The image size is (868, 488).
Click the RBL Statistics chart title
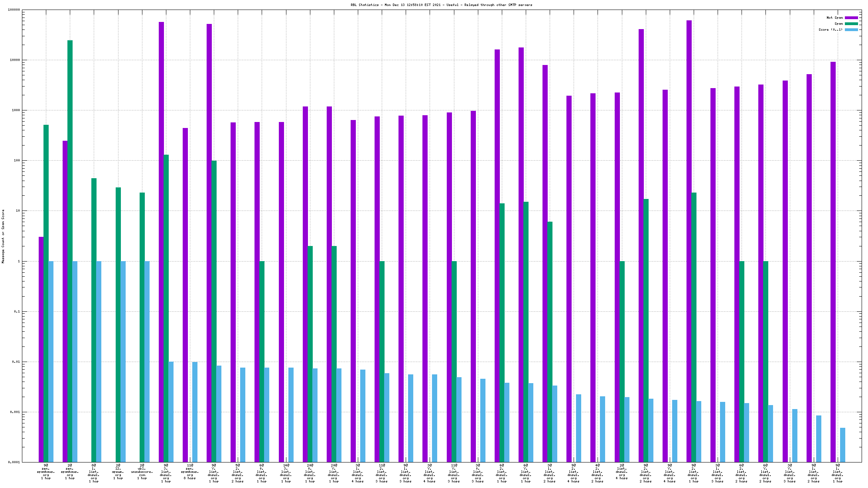[x=441, y=5]
